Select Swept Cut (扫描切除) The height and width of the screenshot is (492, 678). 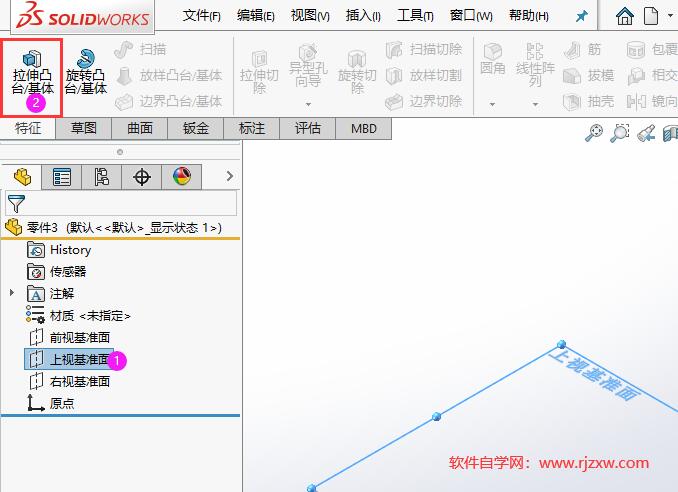pos(424,50)
